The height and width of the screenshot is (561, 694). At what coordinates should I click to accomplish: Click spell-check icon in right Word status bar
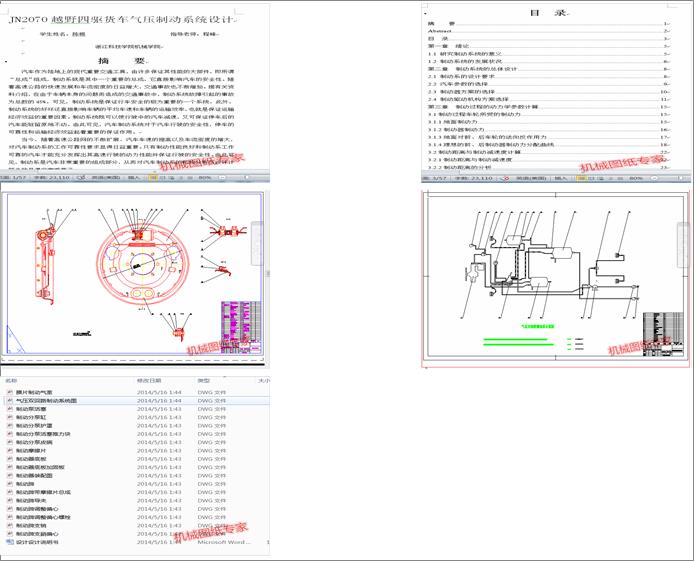click(x=505, y=178)
